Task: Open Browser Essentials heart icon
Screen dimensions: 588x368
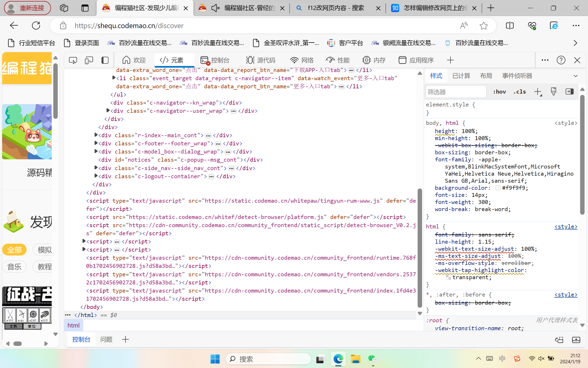Action: click(532, 25)
